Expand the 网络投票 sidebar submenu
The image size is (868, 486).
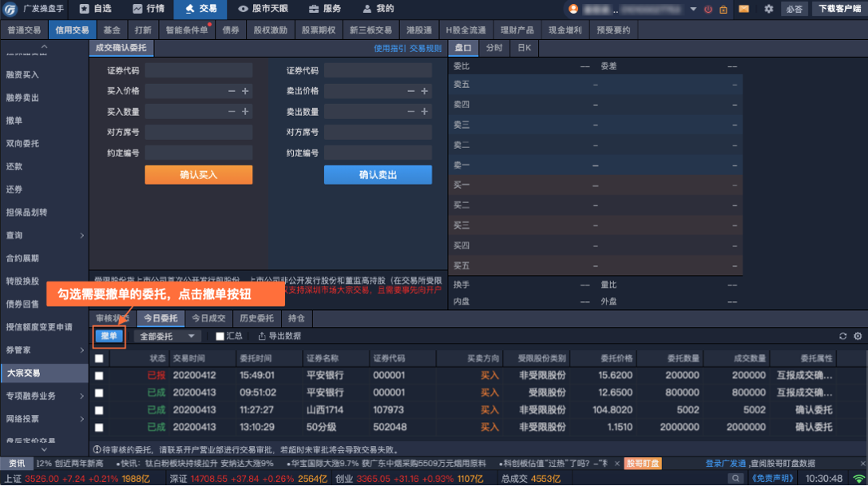[82, 419]
